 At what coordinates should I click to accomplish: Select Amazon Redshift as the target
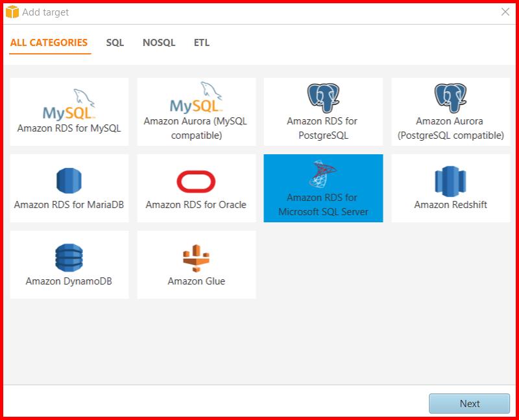pyautogui.click(x=451, y=188)
